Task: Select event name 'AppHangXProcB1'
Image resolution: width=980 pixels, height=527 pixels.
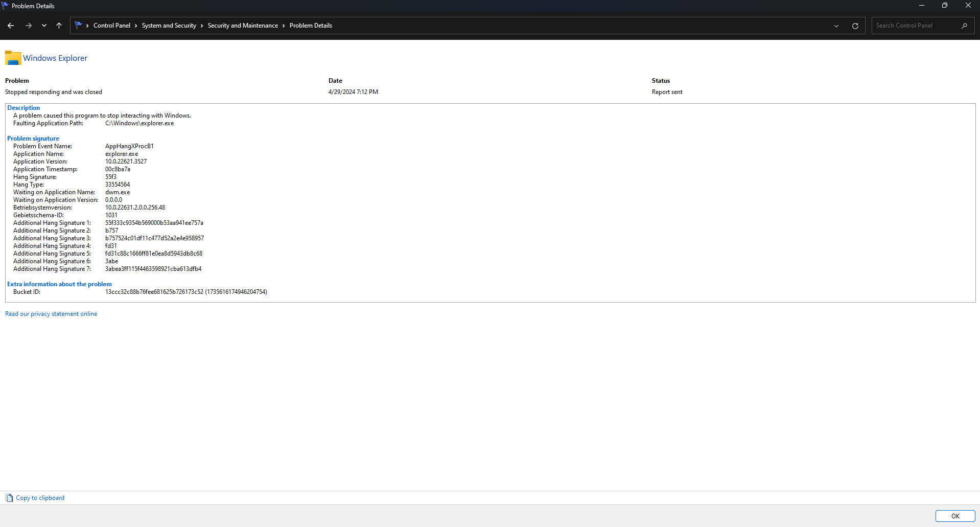Action: pos(129,146)
